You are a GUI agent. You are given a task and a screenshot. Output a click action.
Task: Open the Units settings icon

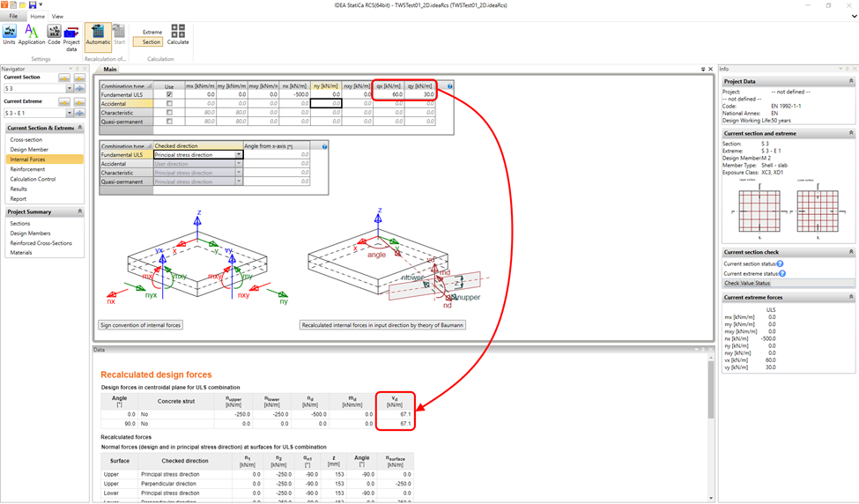10,34
